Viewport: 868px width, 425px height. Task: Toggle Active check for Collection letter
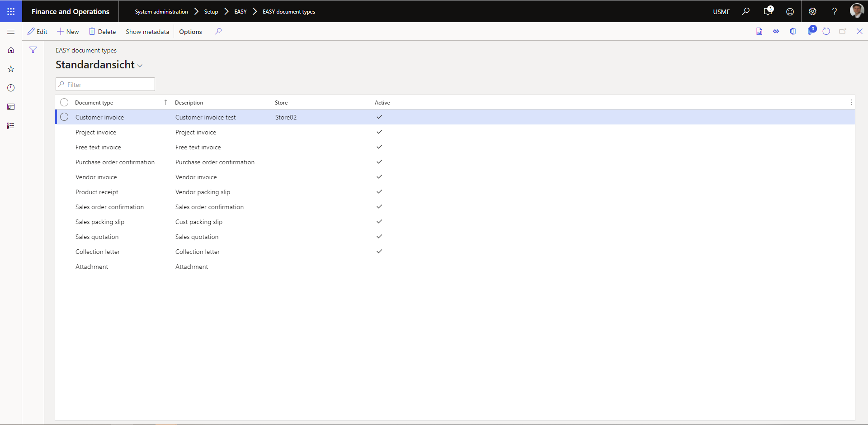[379, 251]
